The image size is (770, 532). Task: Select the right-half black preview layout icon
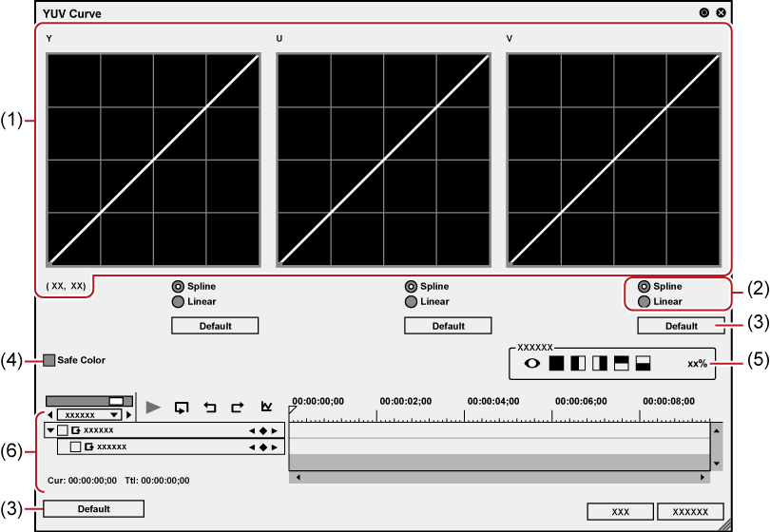[599, 363]
